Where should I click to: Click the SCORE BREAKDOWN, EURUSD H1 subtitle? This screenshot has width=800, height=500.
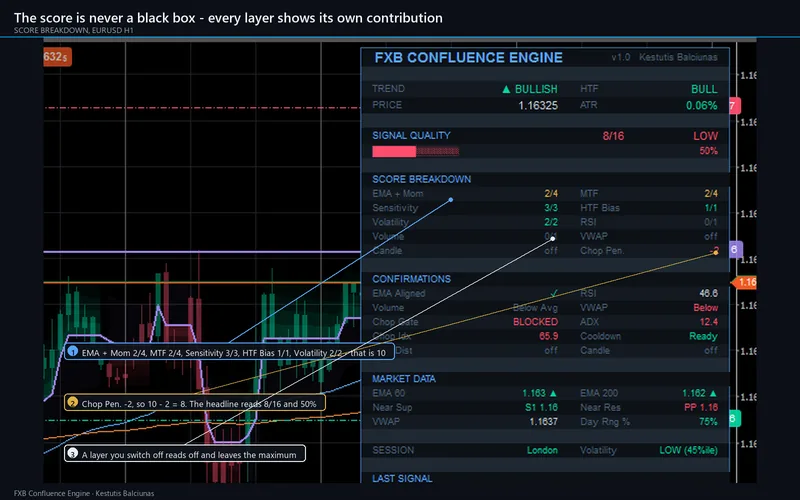pos(73,30)
